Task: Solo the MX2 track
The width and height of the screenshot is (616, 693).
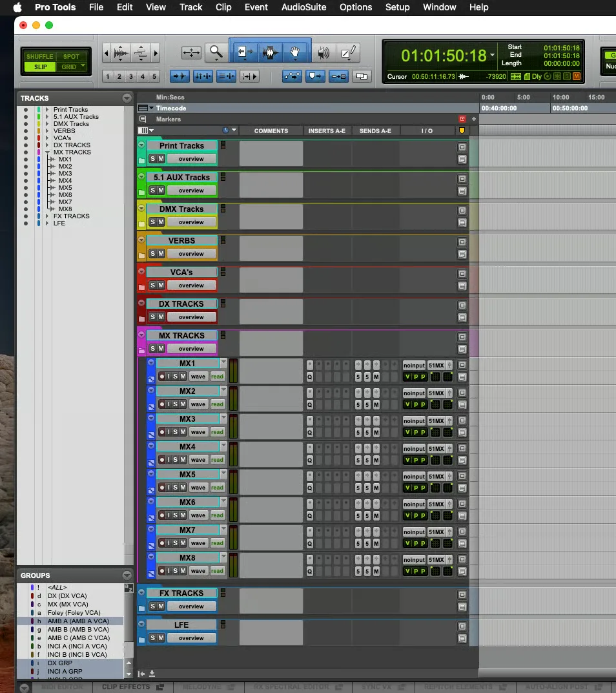Action: click(x=176, y=404)
